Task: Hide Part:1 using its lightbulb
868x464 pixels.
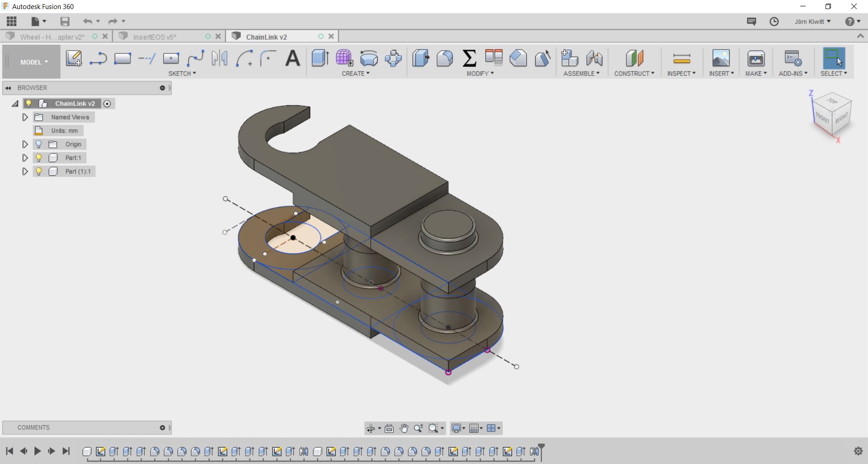Action: [39, 158]
